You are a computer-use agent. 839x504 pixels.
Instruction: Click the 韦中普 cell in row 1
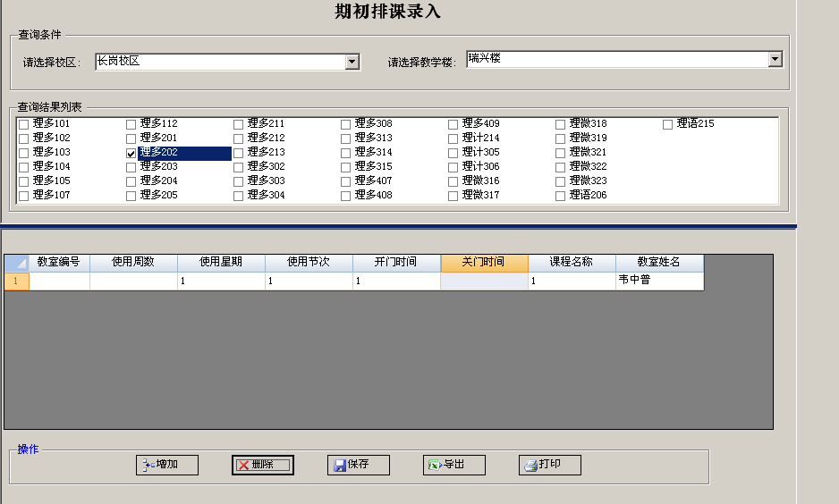(x=660, y=281)
